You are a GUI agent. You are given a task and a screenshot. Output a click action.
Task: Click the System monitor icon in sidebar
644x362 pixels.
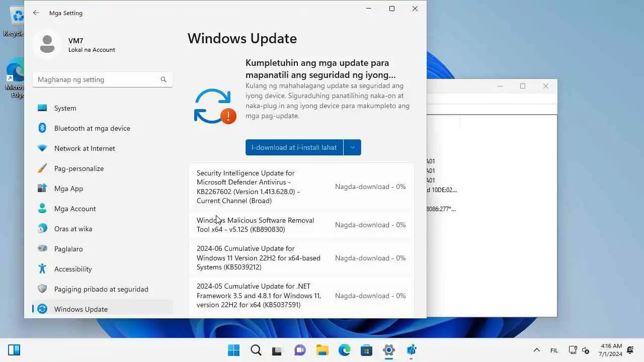tap(42, 108)
